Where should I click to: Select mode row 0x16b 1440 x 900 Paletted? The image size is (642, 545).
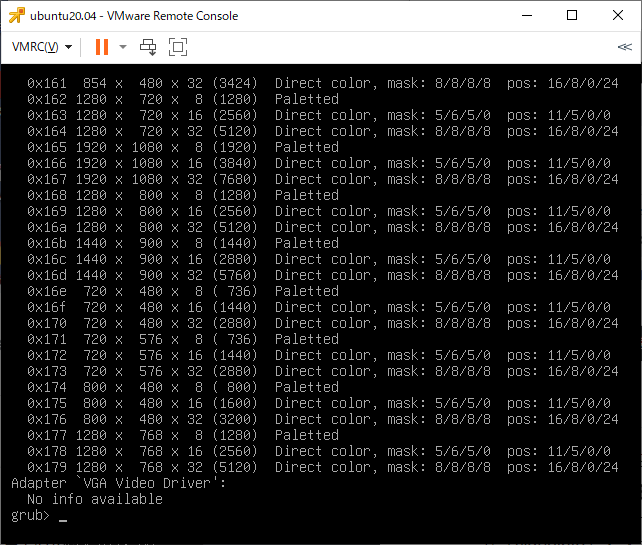coord(183,243)
